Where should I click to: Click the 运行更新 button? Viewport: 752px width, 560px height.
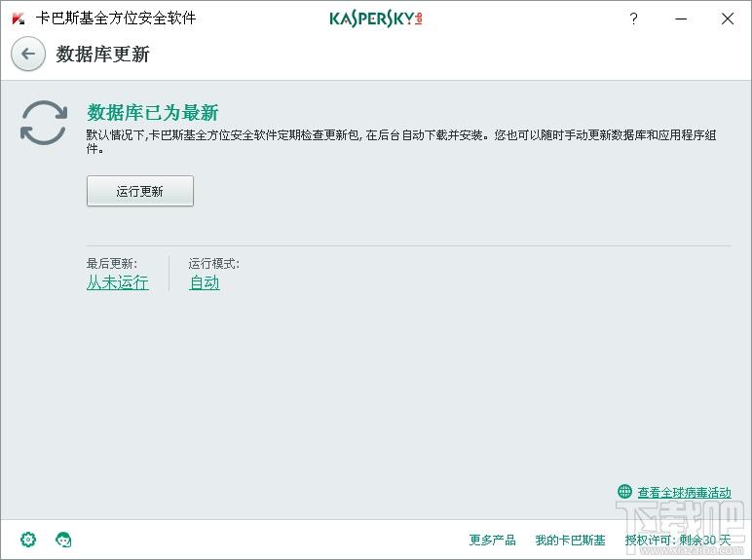click(x=140, y=191)
